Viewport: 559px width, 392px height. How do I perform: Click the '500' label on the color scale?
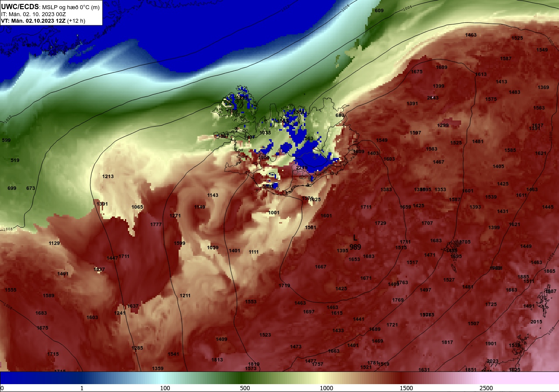[x=245, y=388]
